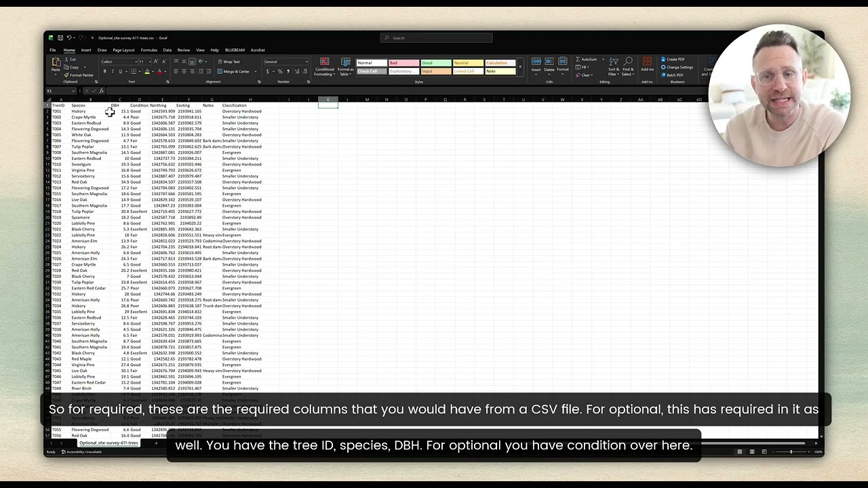Click Batch PDF button
868x488 pixels.
click(671, 75)
